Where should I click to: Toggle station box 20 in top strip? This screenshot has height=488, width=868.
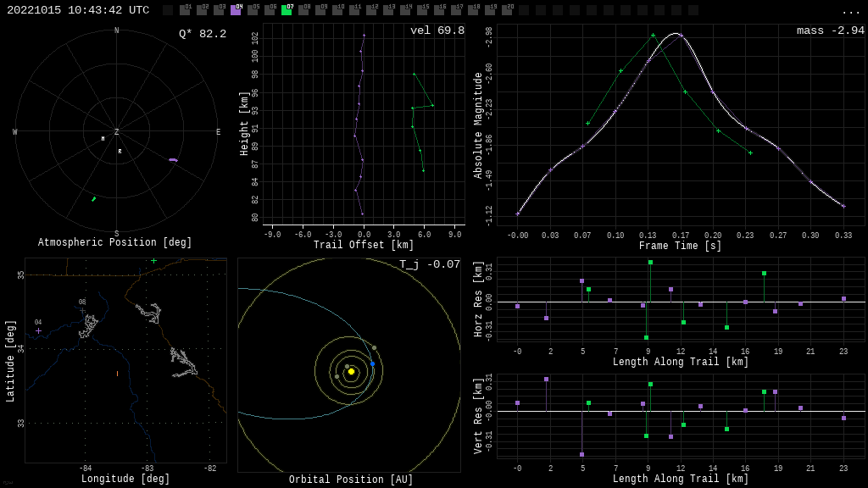tap(506, 10)
